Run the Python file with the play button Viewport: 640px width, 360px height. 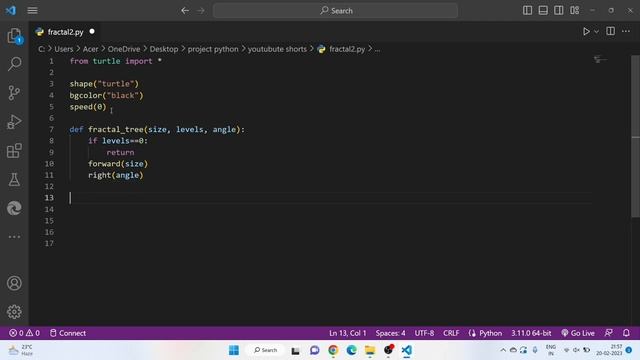[x=586, y=31]
